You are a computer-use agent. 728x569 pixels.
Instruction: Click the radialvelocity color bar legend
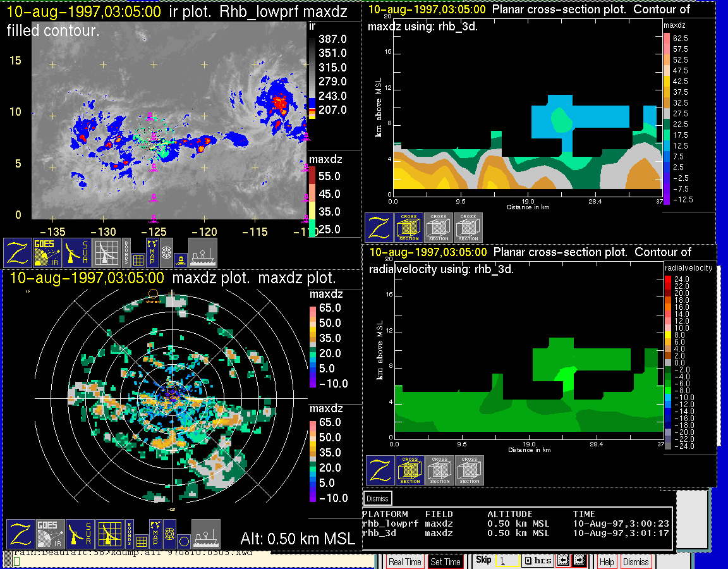pyautogui.click(x=667, y=363)
